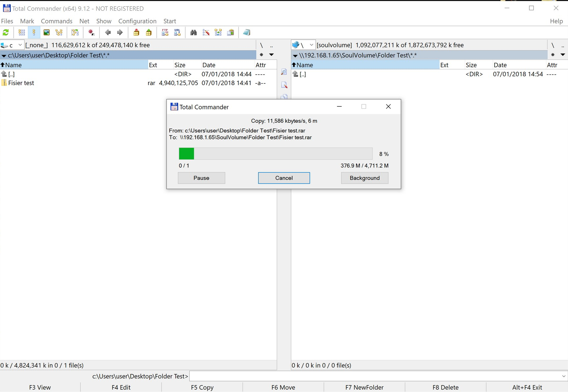Open the Mark menu

(x=27, y=21)
